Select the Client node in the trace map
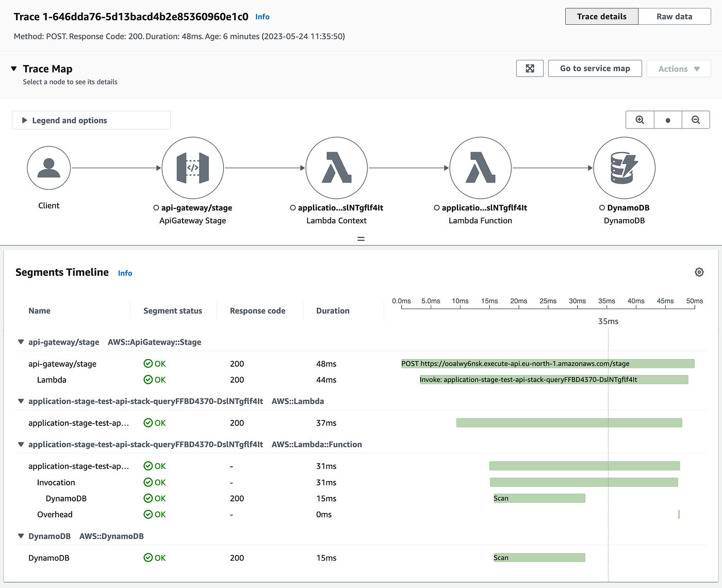 pyautogui.click(x=49, y=168)
